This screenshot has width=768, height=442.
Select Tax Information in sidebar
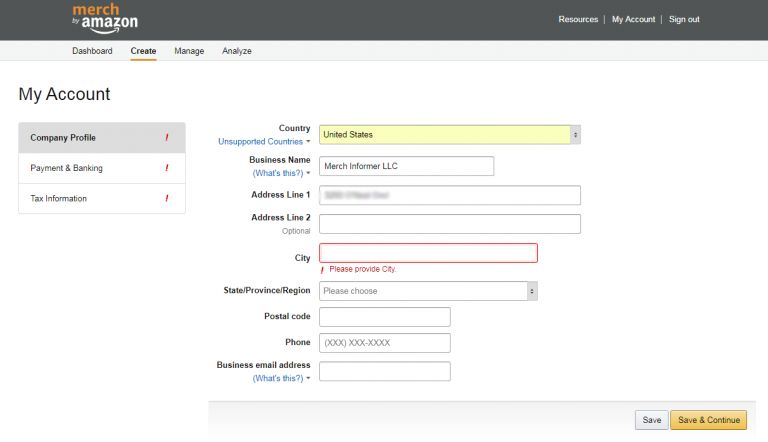point(59,198)
